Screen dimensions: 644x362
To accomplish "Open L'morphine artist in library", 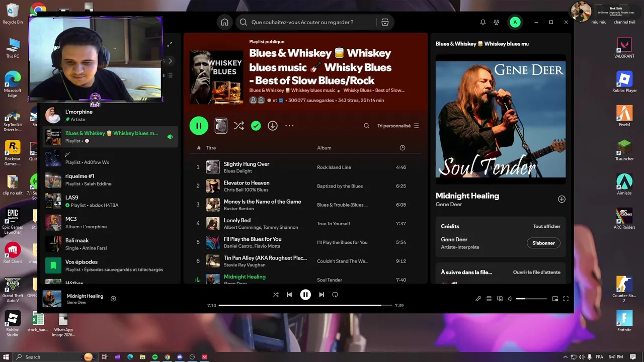I will click(110, 115).
